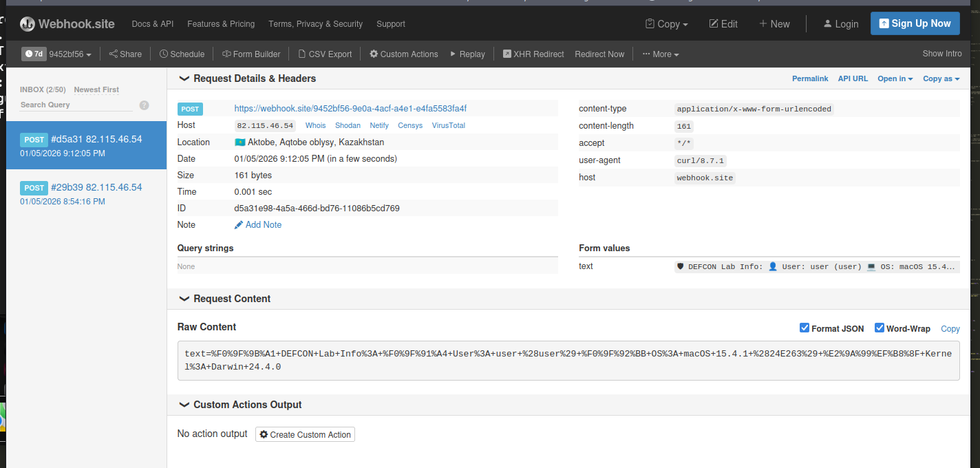Open Docs & API menu item

point(153,23)
